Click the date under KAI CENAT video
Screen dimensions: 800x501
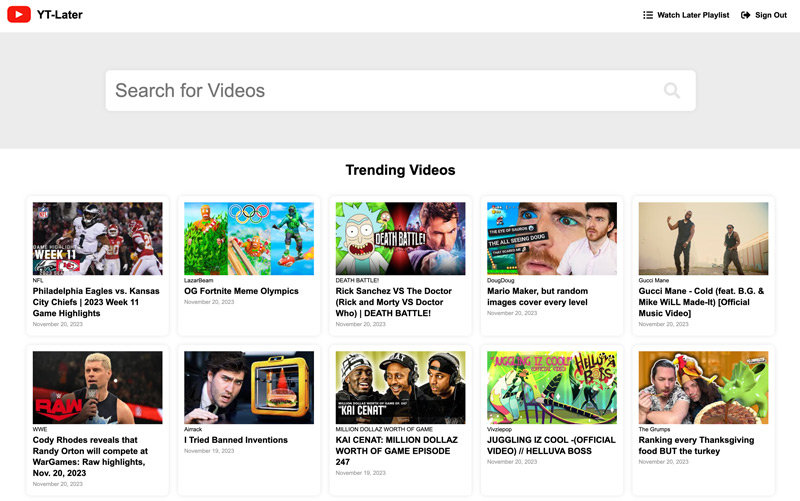point(361,473)
